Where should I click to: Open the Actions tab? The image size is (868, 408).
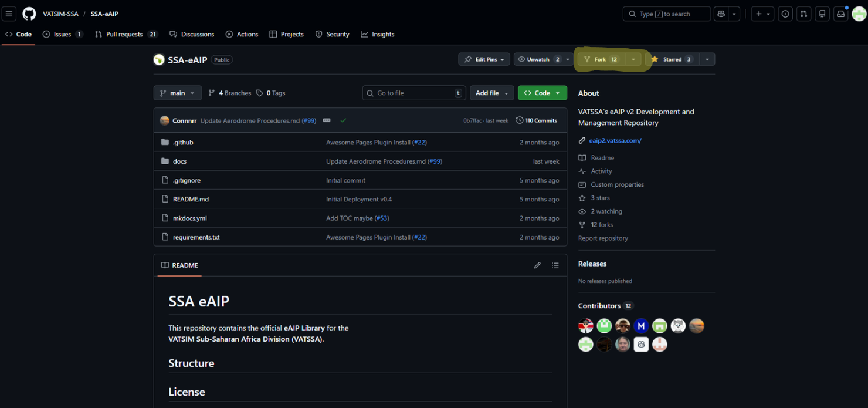[x=242, y=34]
